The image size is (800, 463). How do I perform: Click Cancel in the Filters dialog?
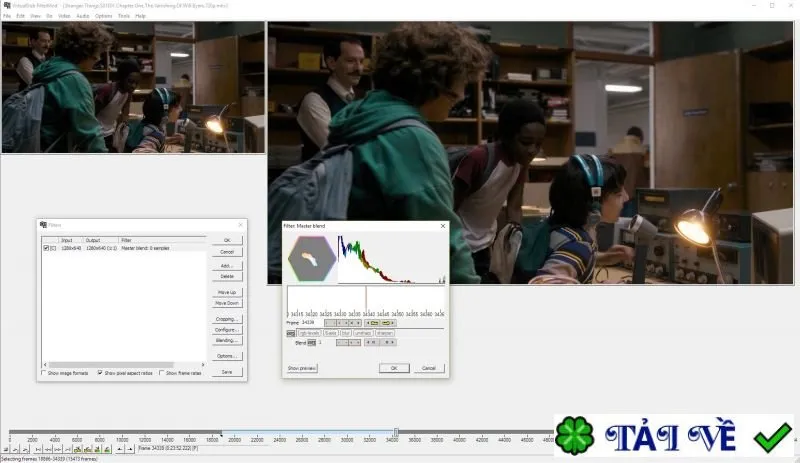(x=227, y=252)
